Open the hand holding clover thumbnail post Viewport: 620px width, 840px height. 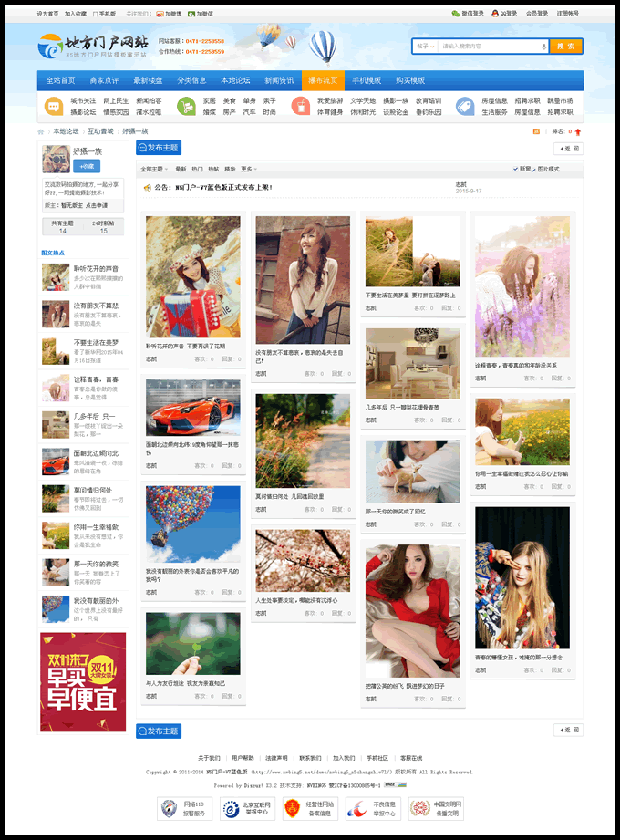coord(192,643)
